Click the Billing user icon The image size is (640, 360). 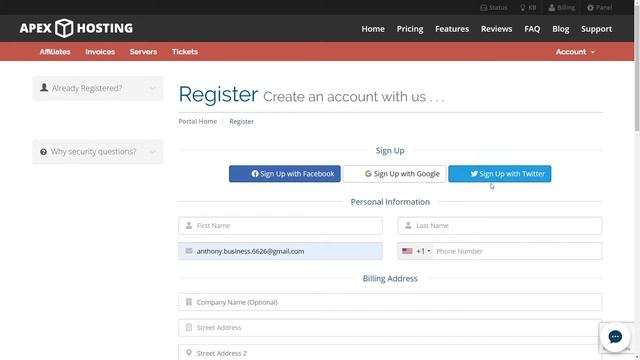[x=552, y=8]
